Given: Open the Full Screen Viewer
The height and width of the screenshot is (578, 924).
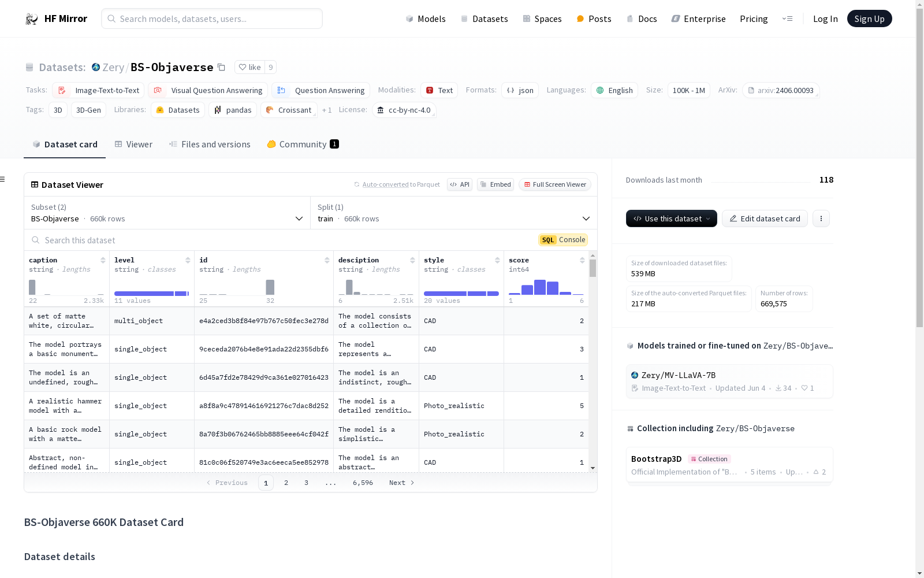Looking at the screenshot, I should pos(555,184).
